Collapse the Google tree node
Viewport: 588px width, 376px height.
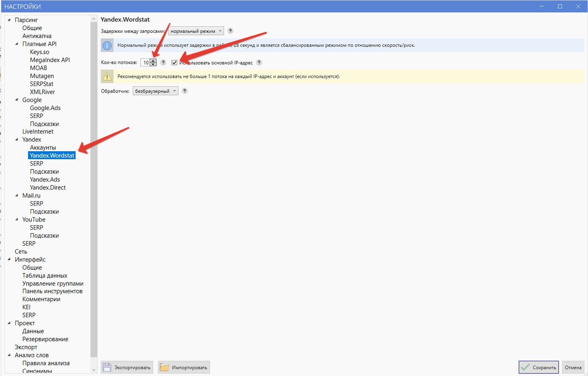[x=17, y=100]
